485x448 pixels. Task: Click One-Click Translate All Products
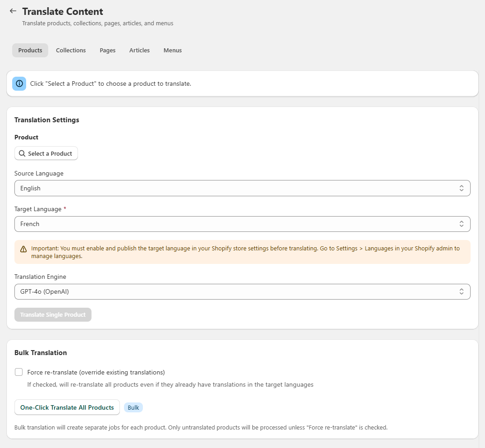click(67, 407)
